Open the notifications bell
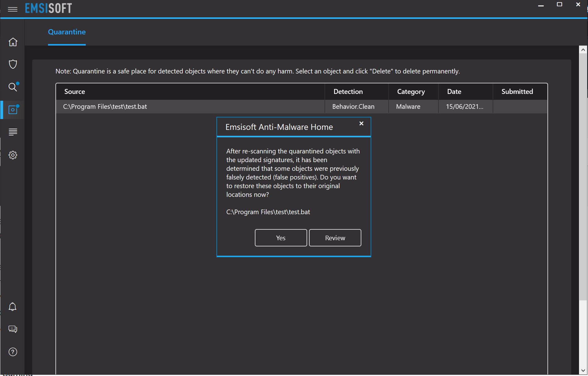This screenshot has height=376, width=588. tap(13, 307)
